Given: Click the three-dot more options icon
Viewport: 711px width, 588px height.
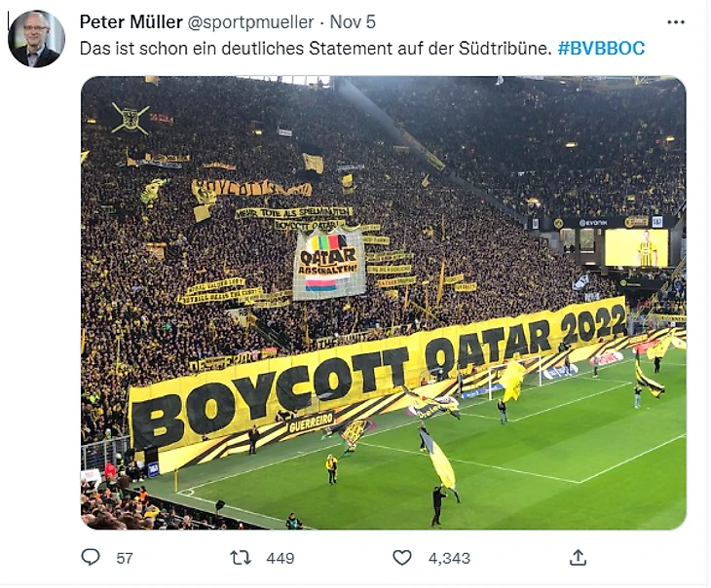Looking at the screenshot, I should [676, 22].
